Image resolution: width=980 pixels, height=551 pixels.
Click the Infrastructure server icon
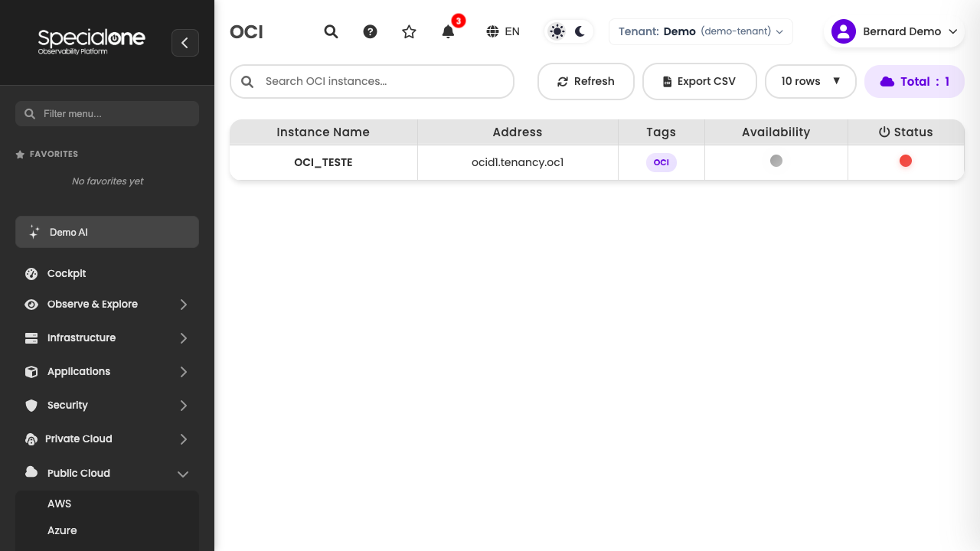click(31, 338)
